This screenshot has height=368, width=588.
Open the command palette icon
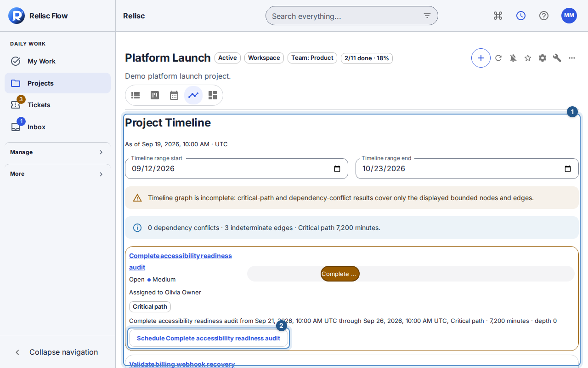pyautogui.click(x=498, y=16)
